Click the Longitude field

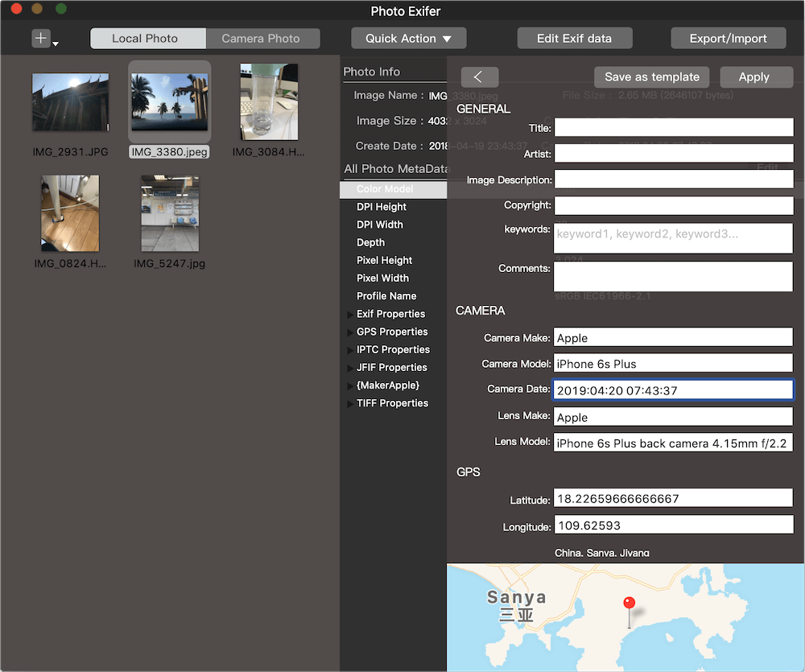[x=673, y=525]
